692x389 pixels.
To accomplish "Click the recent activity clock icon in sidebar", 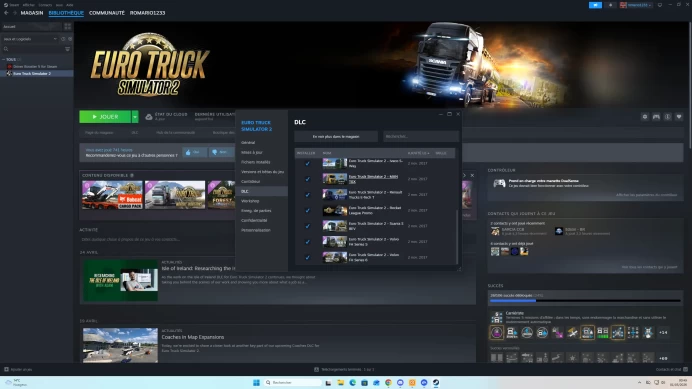I will coord(63,39).
